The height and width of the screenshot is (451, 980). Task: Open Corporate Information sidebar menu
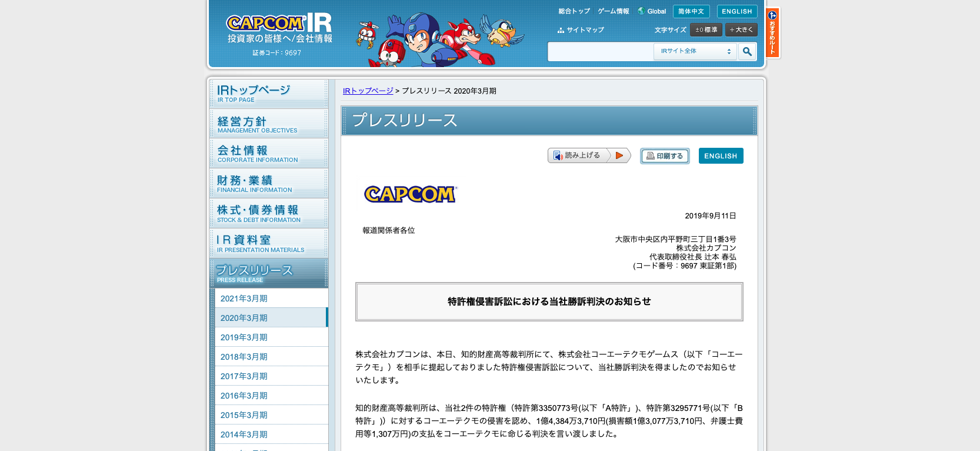pyautogui.click(x=269, y=154)
